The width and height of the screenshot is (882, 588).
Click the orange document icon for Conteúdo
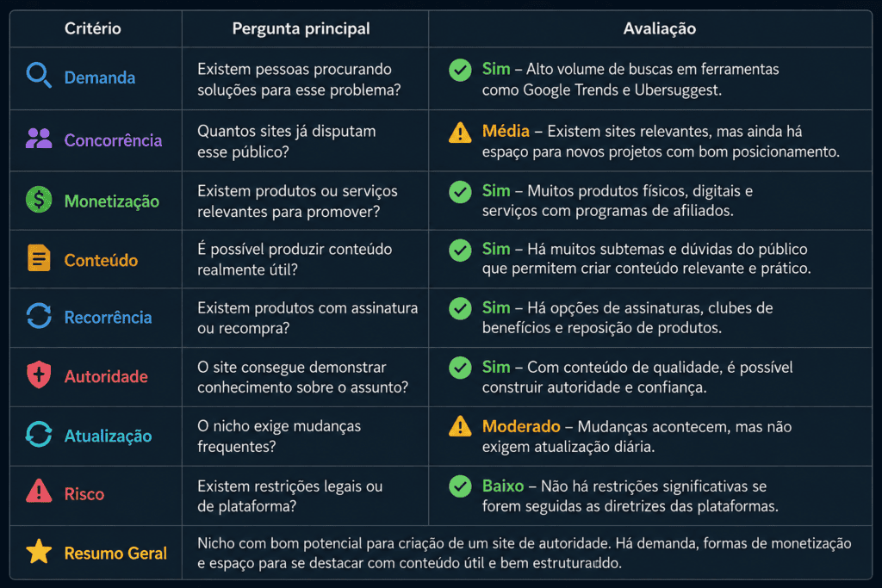point(39,258)
